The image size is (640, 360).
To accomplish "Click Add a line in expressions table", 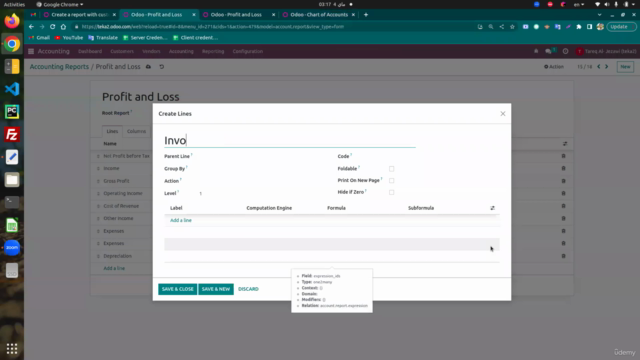I will (181, 220).
